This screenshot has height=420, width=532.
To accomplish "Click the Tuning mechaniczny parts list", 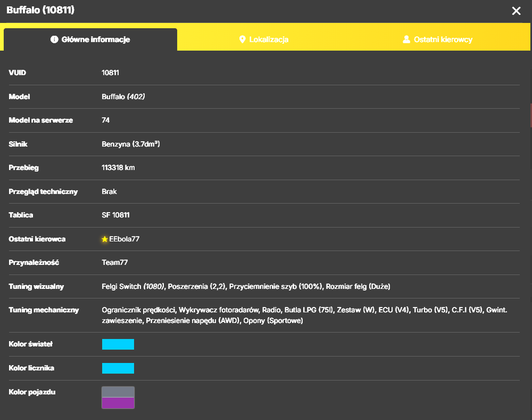I will click(304, 315).
